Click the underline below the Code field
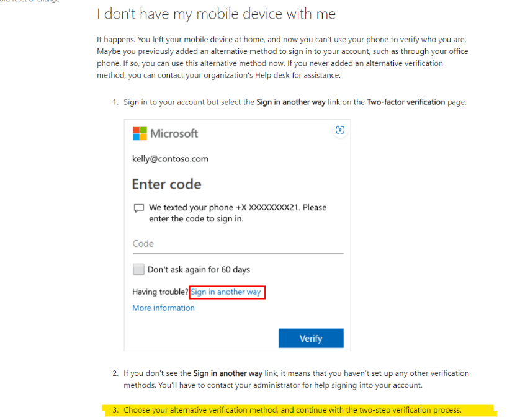 tap(238, 254)
